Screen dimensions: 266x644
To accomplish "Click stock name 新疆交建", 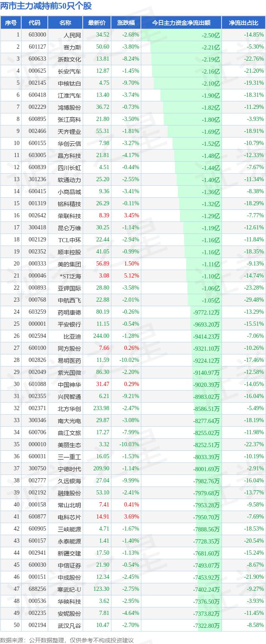I will pyautogui.click(x=69, y=553).
